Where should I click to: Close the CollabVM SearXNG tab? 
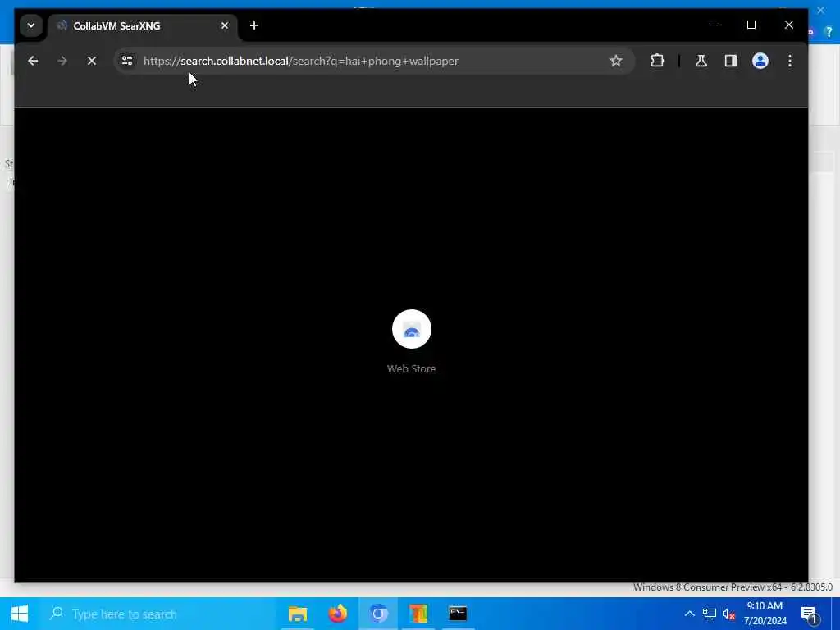[225, 25]
